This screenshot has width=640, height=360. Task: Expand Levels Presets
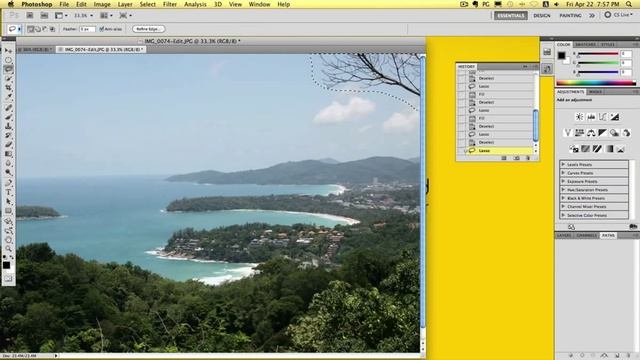click(563, 164)
